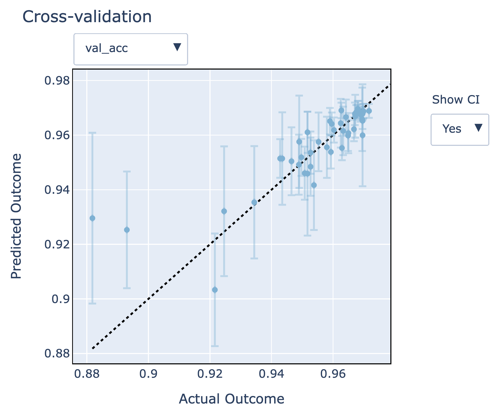The image size is (504, 420).
Task: Open the Show CI Yes dropdown
Action: click(459, 130)
